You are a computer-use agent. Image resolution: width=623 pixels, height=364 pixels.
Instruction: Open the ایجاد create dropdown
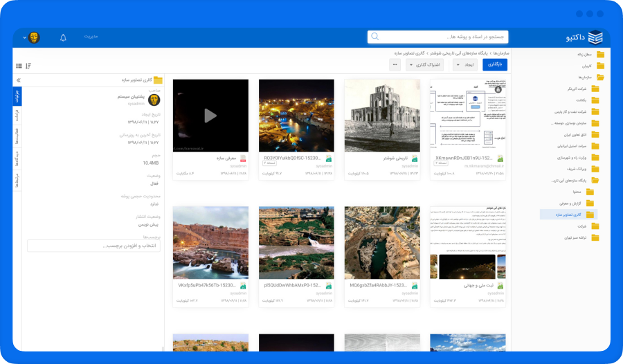[465, 65]
